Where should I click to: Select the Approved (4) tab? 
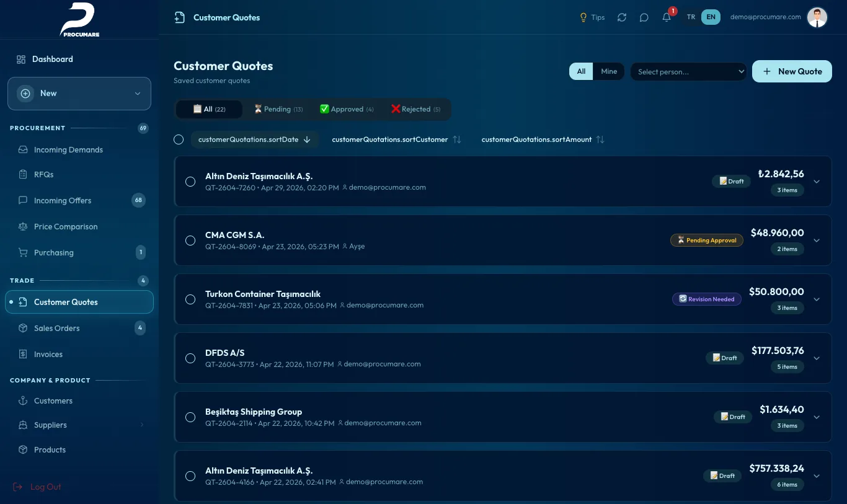coord(347,109)
